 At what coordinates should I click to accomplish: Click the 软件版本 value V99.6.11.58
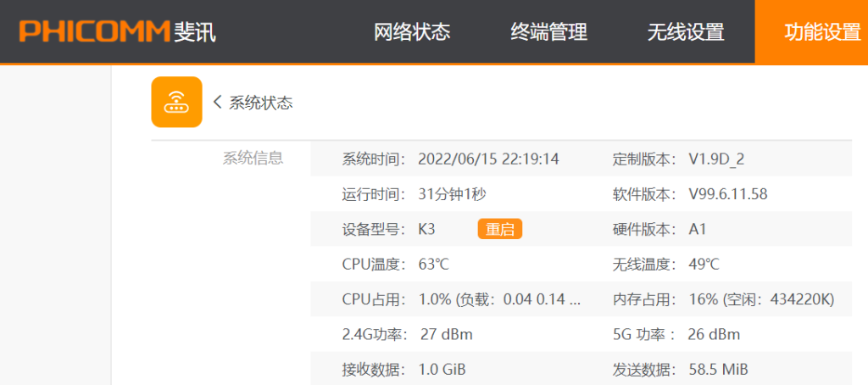click(x=727, y=194)
